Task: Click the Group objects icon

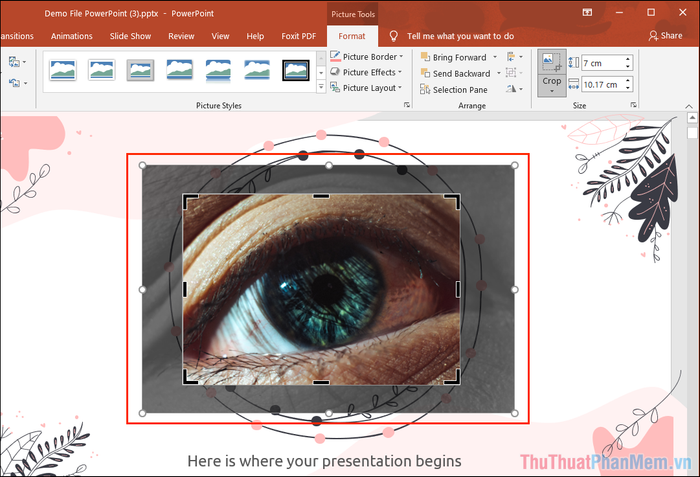Action: point(514,73)
